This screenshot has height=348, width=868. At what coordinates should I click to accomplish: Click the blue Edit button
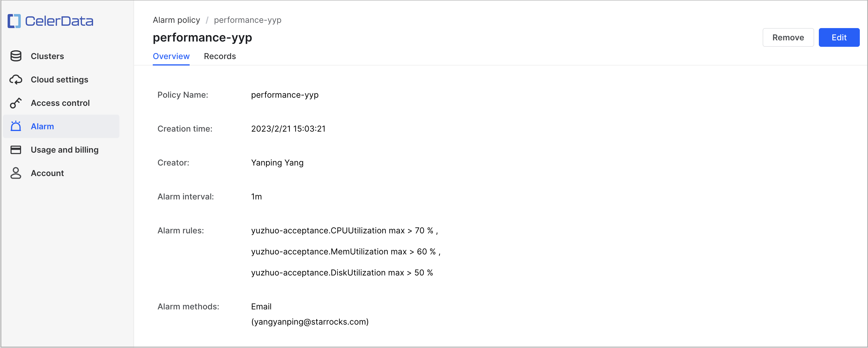click(x=839, y=37)
